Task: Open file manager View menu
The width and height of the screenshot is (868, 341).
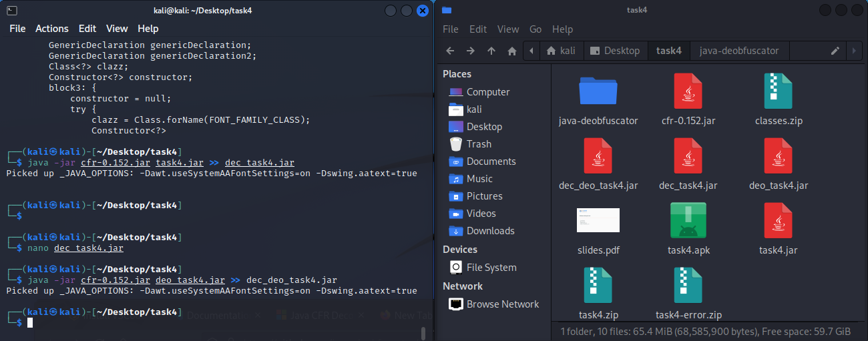Action: point(508,29)
